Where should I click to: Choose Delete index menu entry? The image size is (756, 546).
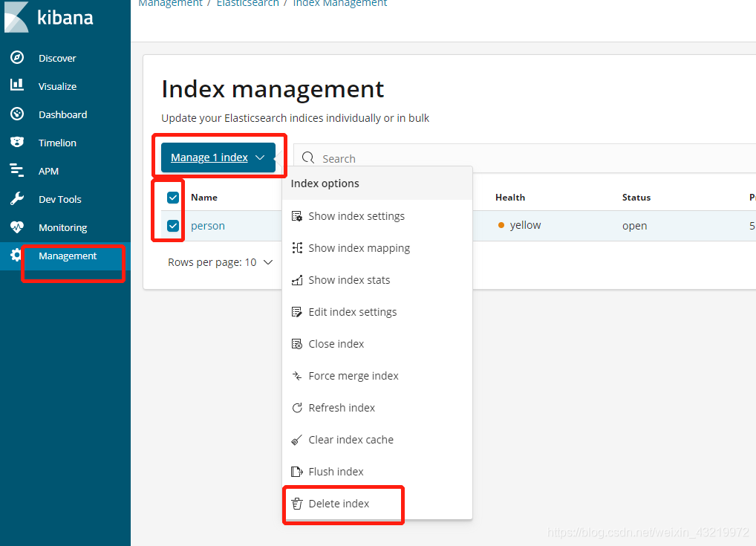[377, 504]
